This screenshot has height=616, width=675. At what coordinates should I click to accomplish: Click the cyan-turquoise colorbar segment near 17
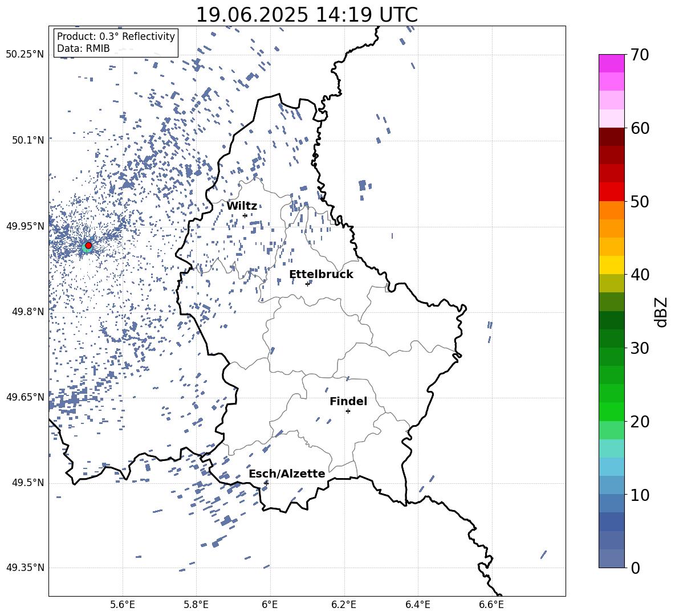coord(612,448)
